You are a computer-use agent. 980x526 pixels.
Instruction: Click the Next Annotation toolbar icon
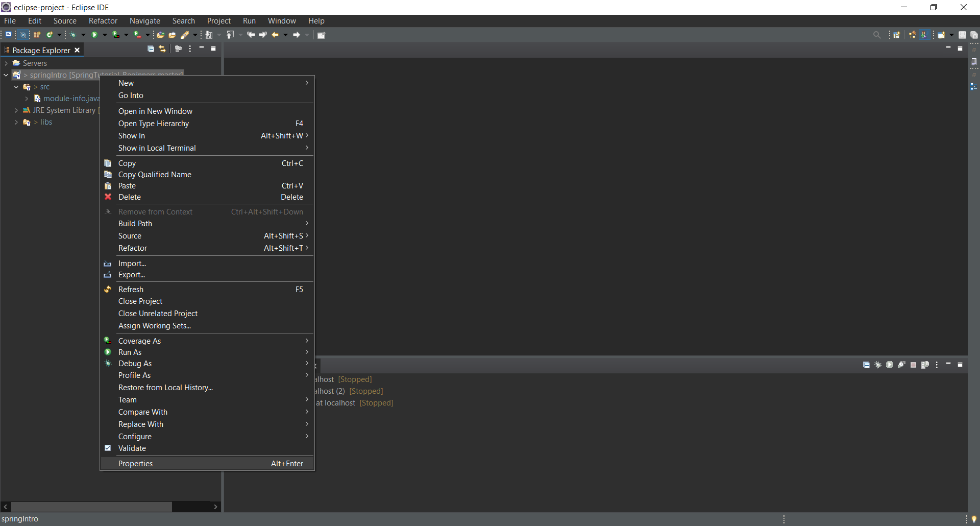click(209, 35)
